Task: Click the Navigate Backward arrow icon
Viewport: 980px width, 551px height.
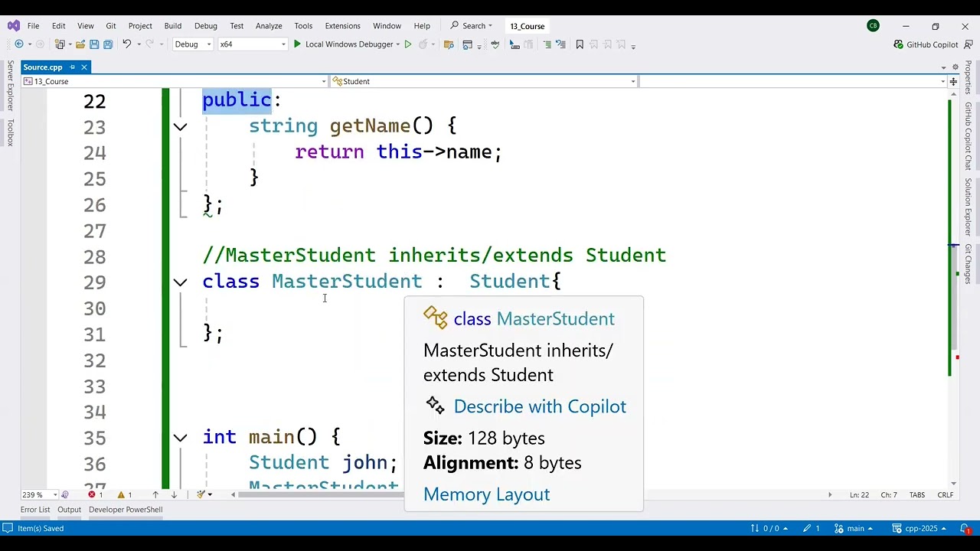Action: coord(19,44)
